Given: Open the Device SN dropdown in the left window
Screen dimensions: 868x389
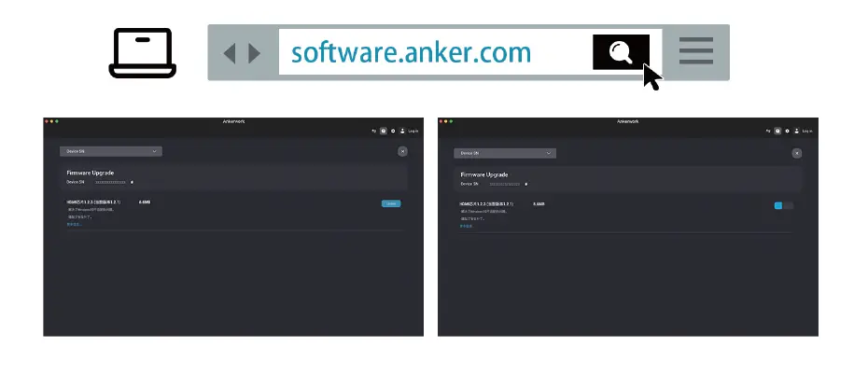Looking at the screenshot, I should [x=111, y=151].
